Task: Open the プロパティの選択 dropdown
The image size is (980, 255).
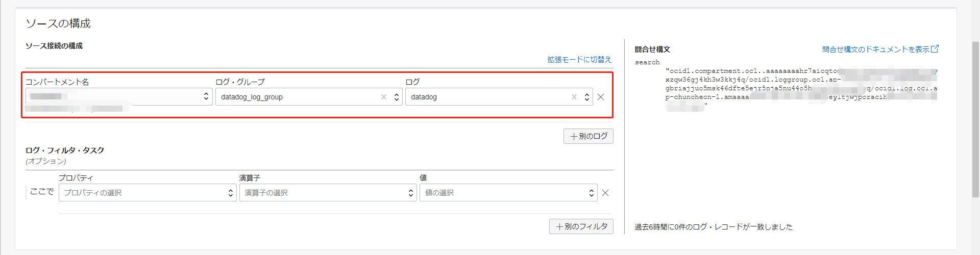Action: pos(148,193)
